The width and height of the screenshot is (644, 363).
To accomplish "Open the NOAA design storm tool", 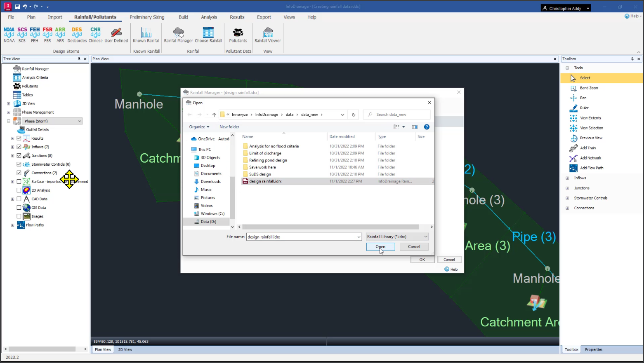I will point(9,35).
